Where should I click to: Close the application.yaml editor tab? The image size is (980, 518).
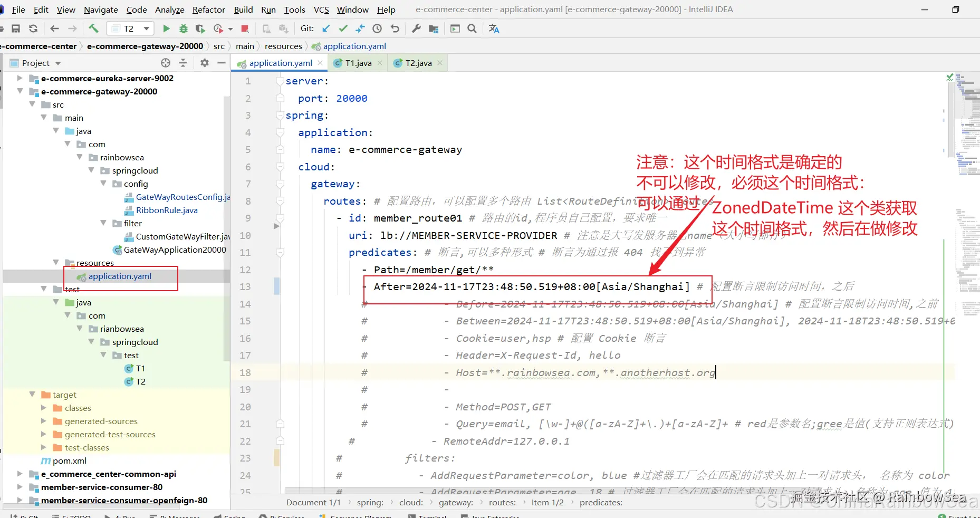tap(320, 63)
